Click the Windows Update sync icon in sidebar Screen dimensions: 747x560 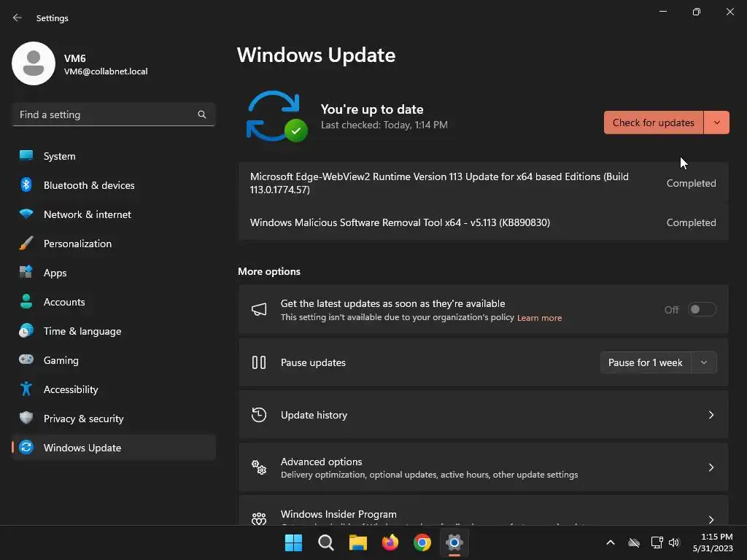tap(26, 447)
